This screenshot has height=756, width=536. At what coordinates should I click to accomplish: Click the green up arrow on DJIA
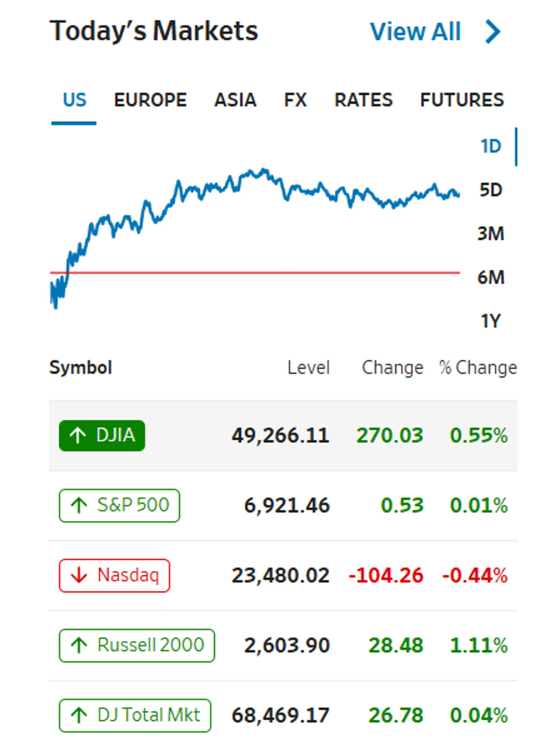point(77,435)
